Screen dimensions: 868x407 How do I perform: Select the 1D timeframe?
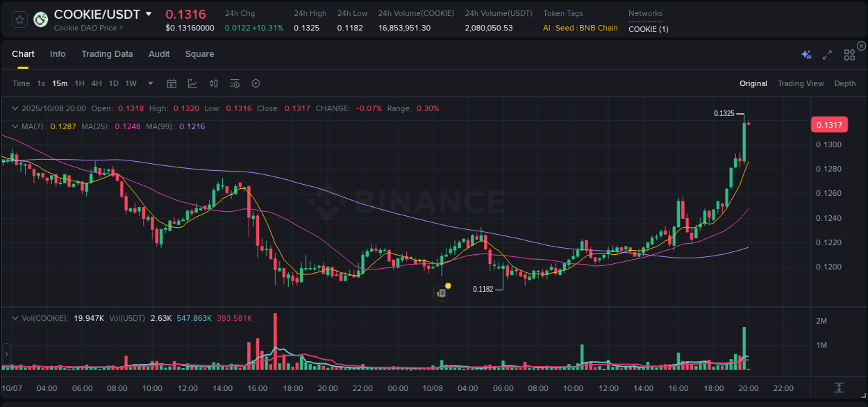[x=112, y=83]
